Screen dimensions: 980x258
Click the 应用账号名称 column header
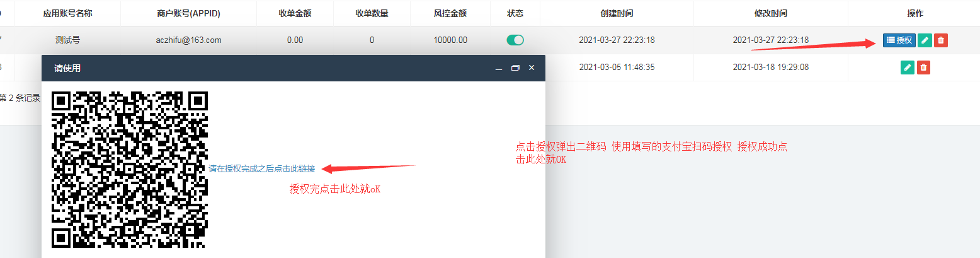point(67,13)
